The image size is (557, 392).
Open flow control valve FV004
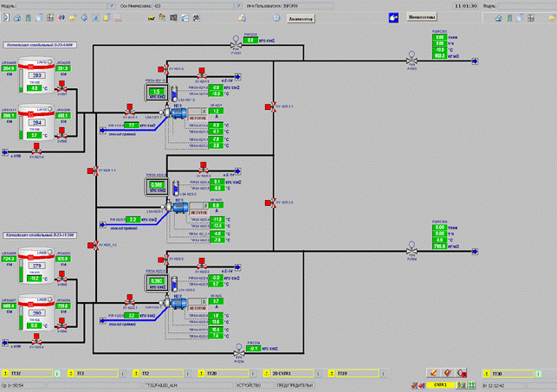410,252
